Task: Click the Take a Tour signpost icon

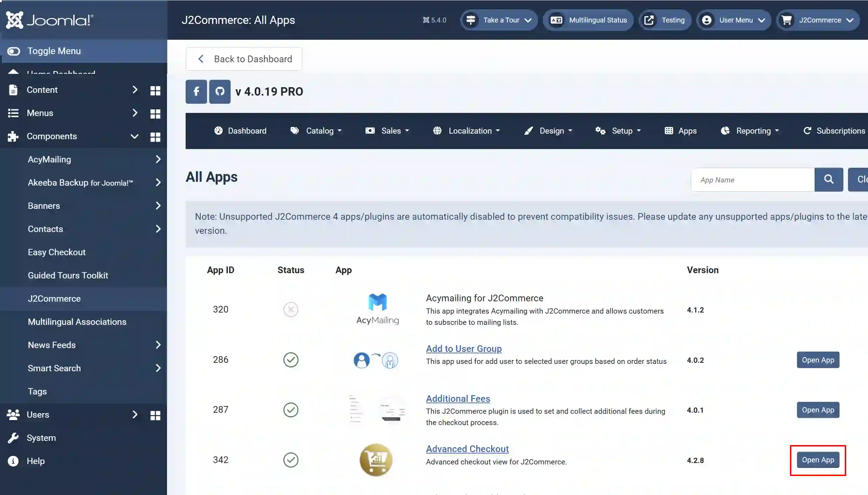Action: coord(470,20)
